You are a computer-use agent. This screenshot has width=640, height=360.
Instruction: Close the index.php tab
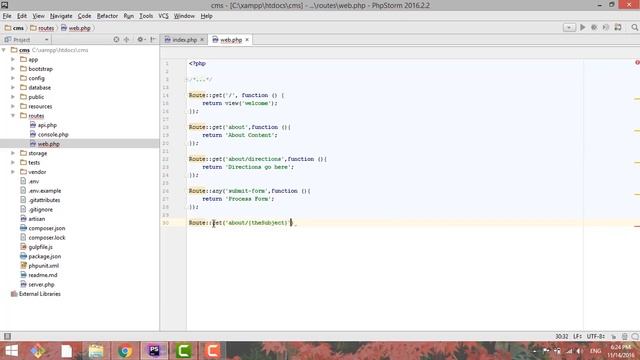coord(202,40)
